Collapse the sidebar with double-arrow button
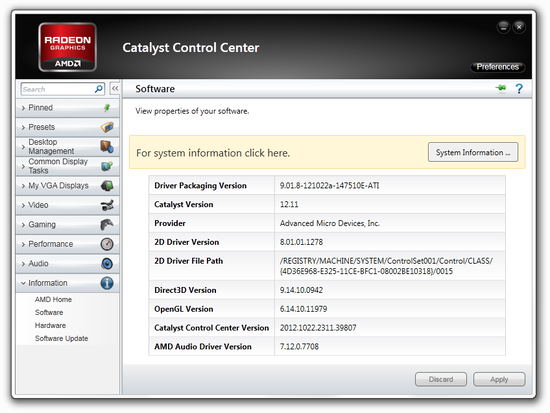The width and height of the screenshot is (550, 413). coord(115,88)
